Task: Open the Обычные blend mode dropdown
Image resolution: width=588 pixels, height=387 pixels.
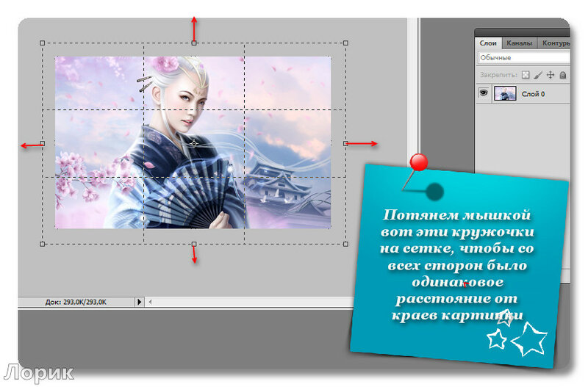Action: click(524, 58)
